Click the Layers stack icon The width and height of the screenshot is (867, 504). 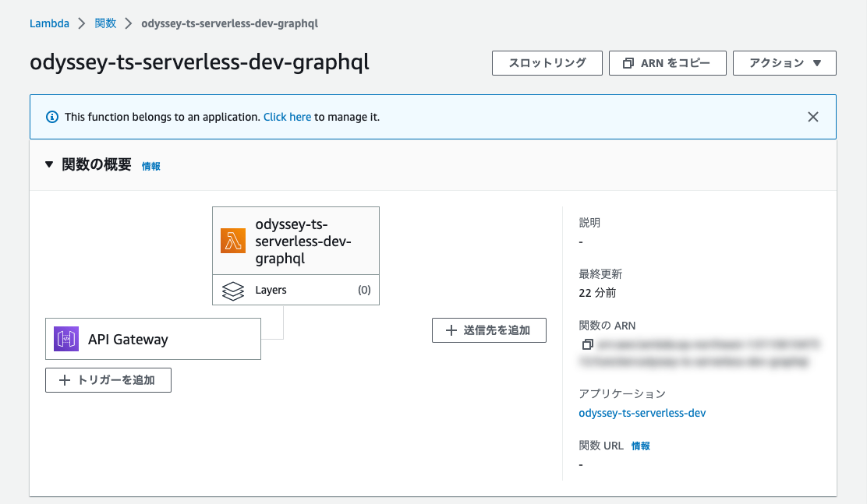(233, 291)
